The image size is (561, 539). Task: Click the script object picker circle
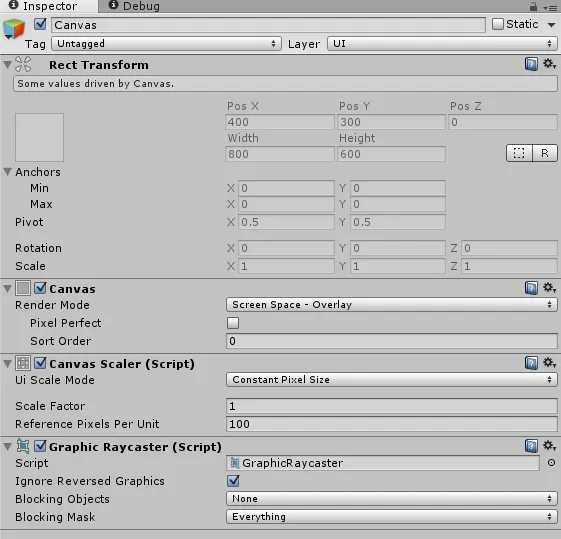[551, 463]
